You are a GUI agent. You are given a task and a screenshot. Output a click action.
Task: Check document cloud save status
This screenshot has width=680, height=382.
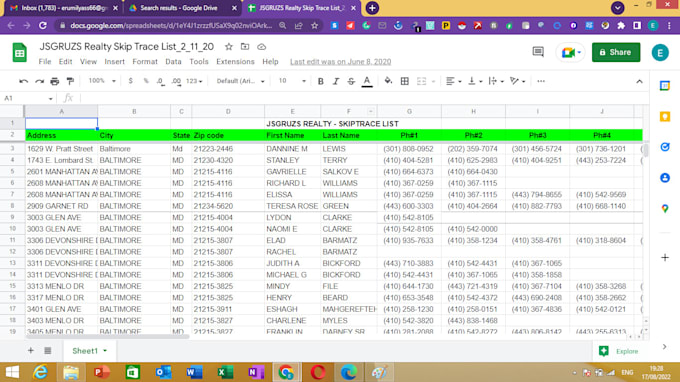point(262,46)
